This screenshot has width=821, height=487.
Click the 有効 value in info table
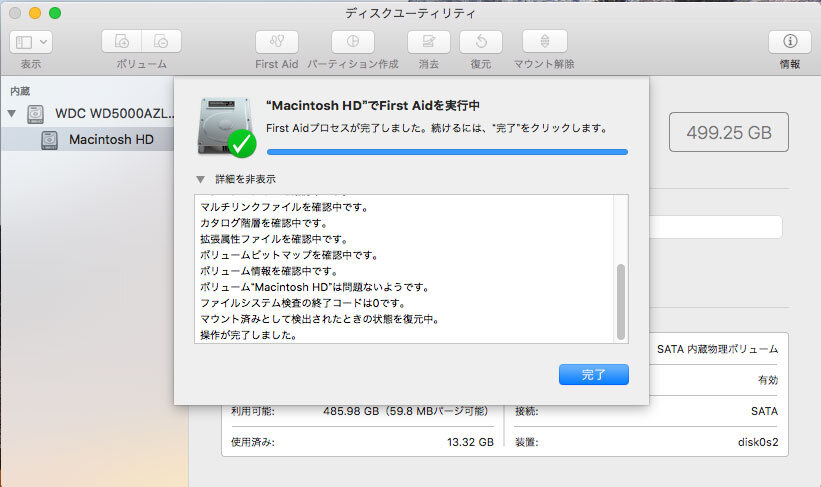pyautogui.click(x=768, y=380)
